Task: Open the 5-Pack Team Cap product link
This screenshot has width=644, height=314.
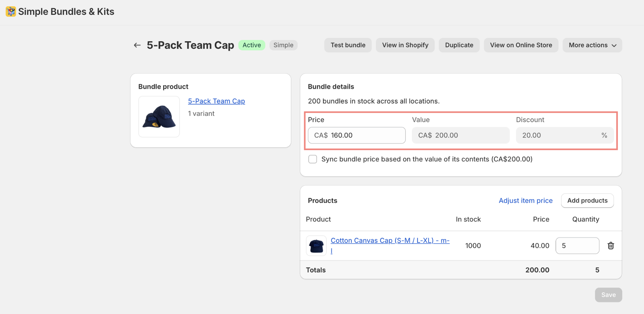Action: pyautogui.click(x=216, y=101)
